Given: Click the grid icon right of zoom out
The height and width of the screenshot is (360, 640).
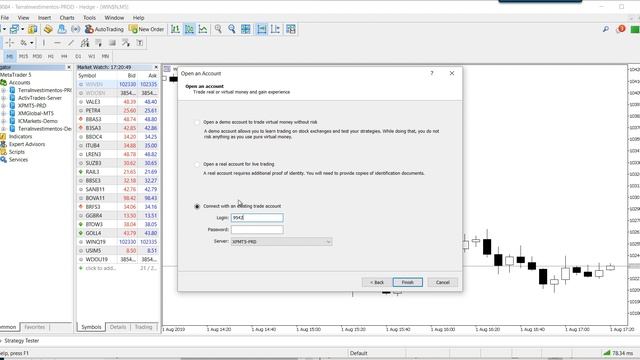Looking at the screenshot, I should (x=246, y=29).
